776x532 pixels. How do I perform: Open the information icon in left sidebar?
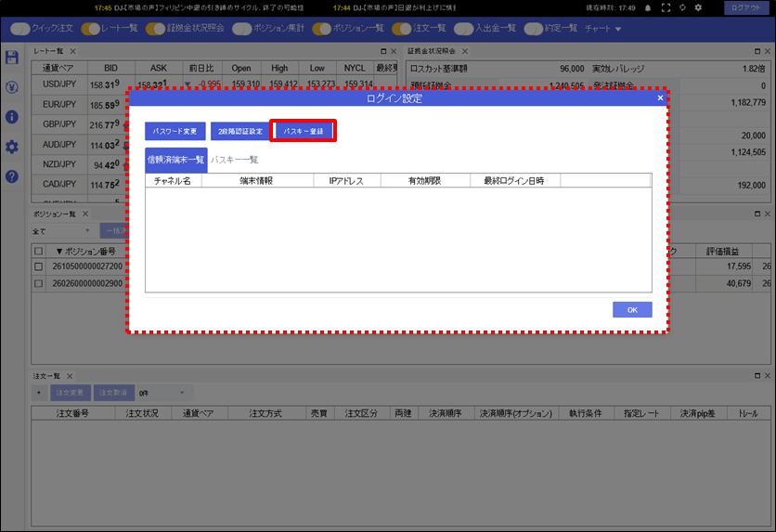(12, 117)
